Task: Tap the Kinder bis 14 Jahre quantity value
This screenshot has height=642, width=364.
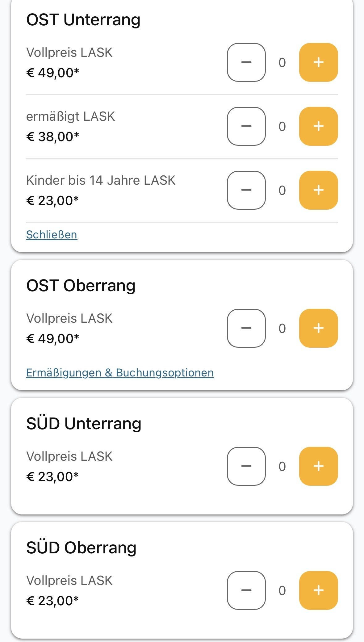Action: tap(282, 191)
